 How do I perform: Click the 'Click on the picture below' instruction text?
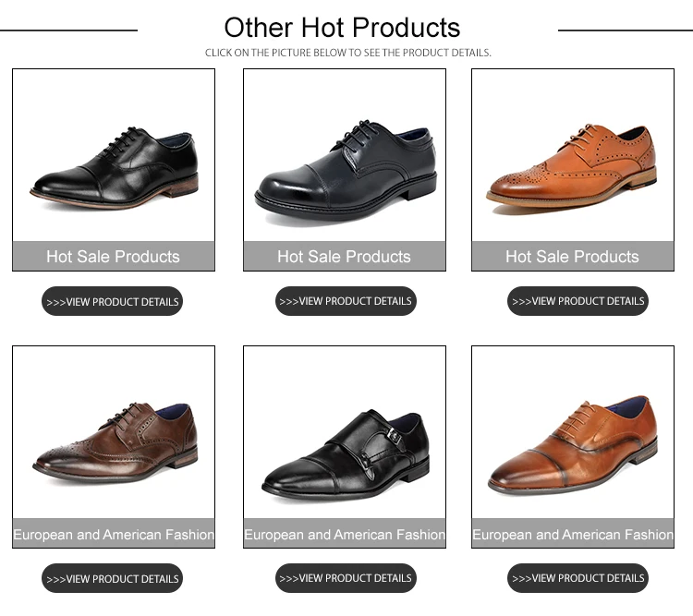pos(347,53)
